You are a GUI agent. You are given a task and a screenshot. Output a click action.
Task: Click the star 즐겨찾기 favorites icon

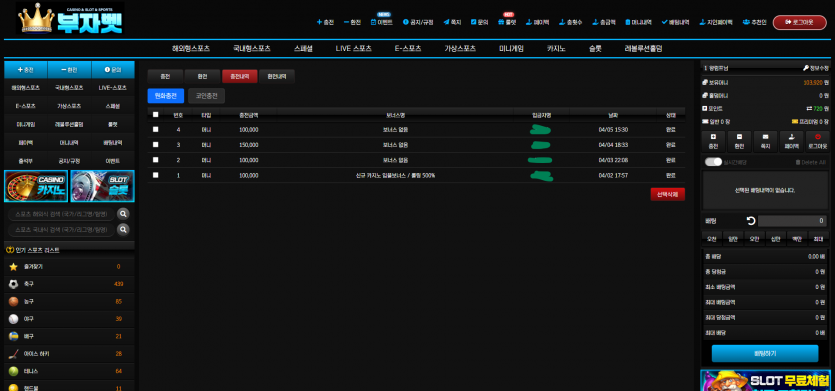[13, 267]
